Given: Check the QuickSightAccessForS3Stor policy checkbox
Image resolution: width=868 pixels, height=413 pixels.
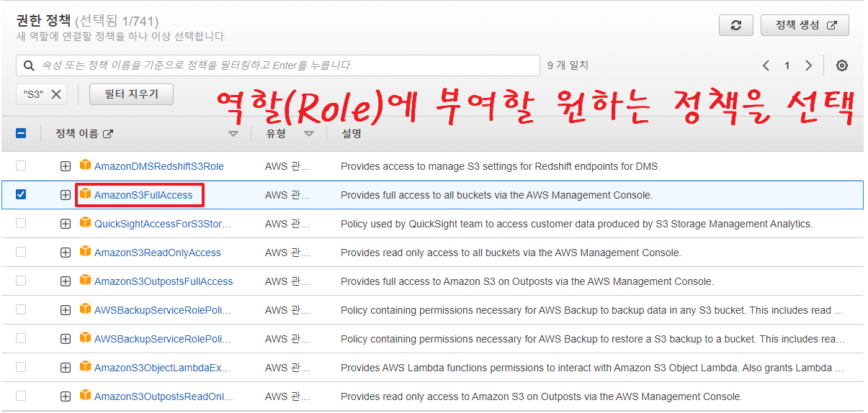Looking at the screenshot, I should [21, 223].
